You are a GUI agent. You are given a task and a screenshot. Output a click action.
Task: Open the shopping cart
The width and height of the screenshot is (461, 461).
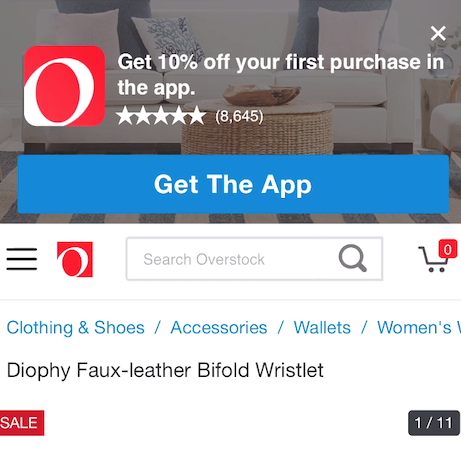433,259
